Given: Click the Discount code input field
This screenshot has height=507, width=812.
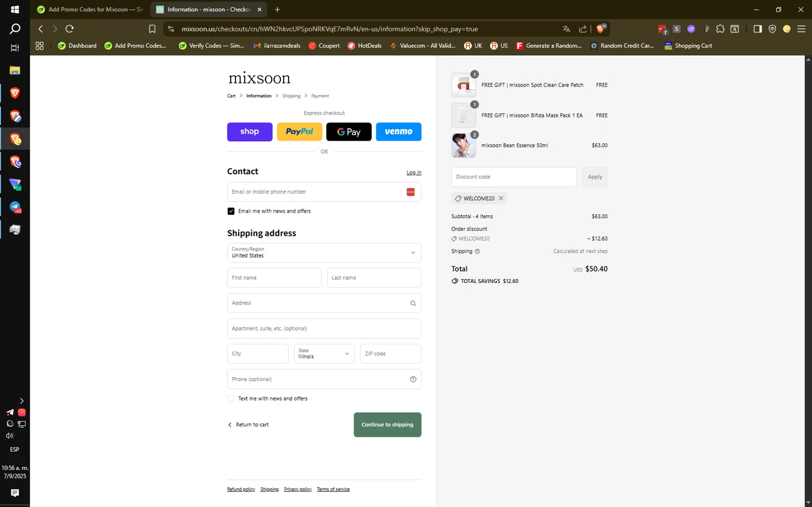Looking at the screenshot, I should [x=514, y=177].
